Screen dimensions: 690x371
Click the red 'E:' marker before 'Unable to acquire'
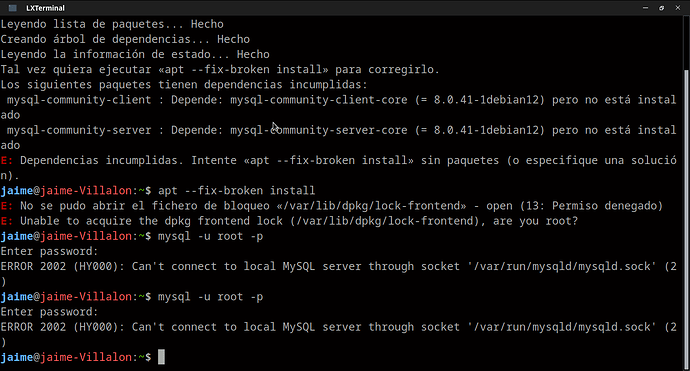point(7,221)
